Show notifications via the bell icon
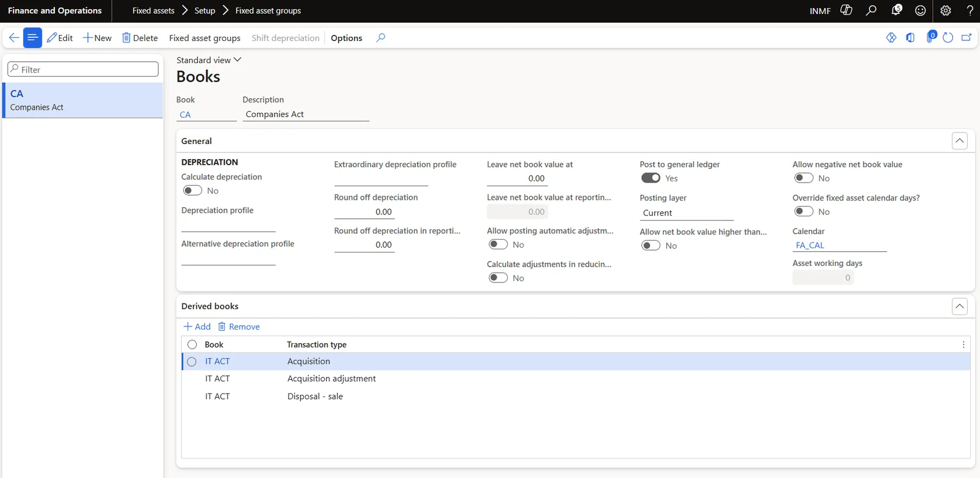980x478 pixels. (896, 10)
